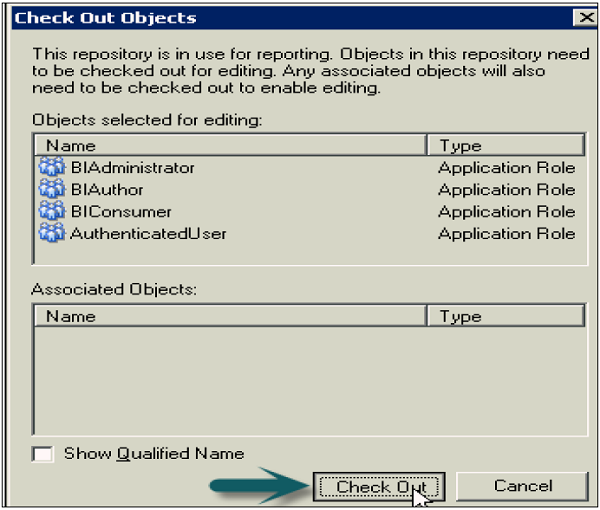Viewport: 600px width, 510px height.
Task: Click the BIAuthor role icon
Action: click(x=52, y=189)
